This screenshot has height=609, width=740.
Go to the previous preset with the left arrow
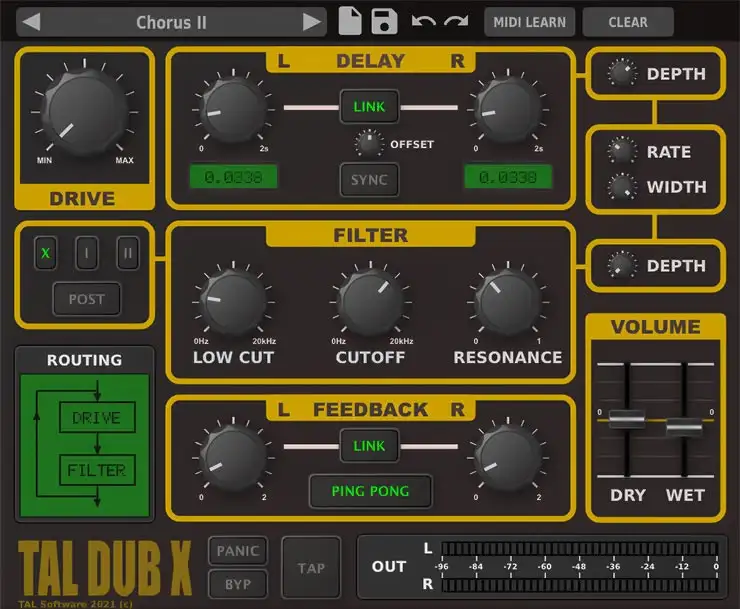31,22
